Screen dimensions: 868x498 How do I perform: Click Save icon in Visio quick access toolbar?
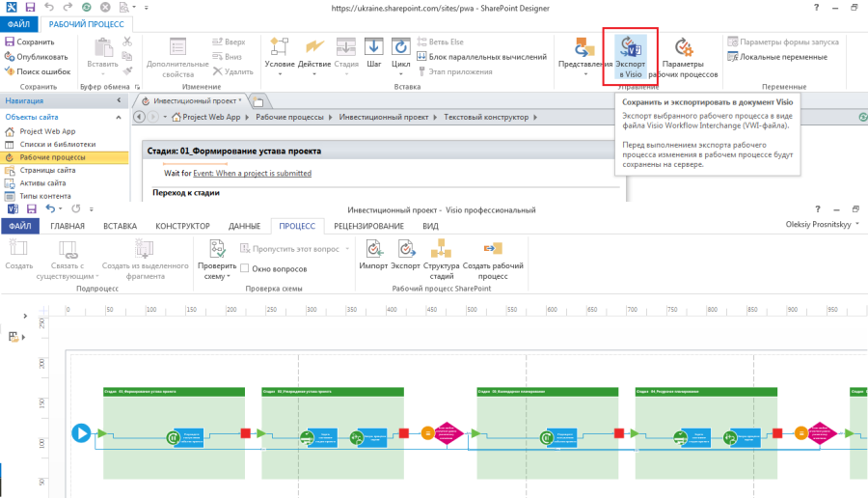(31, 208)
